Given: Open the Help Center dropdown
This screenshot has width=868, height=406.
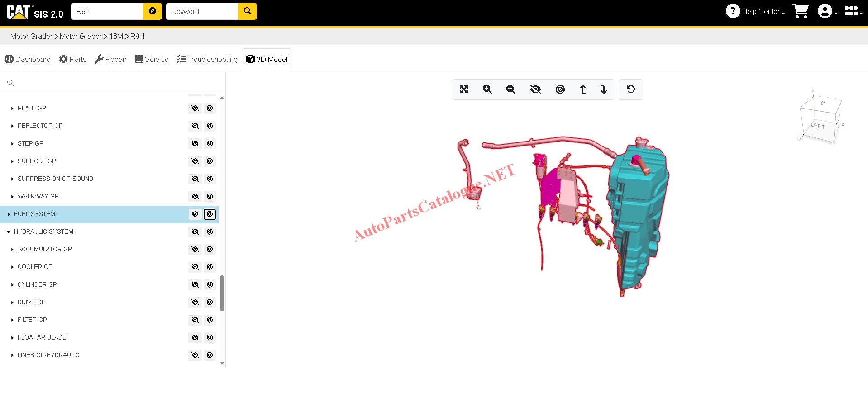Looking at the screenshot, I should [x=755, y=11].
